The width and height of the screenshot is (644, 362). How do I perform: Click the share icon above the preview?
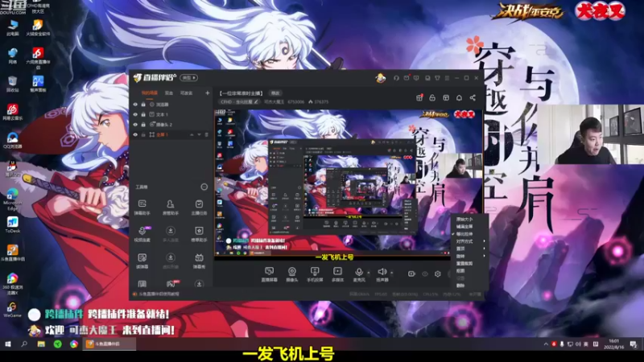click(473, 97)
